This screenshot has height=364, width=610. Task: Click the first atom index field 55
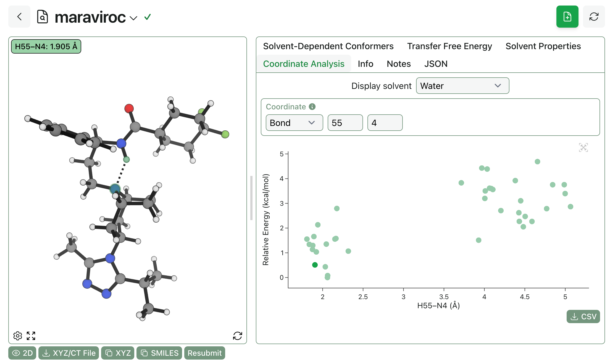345,123
